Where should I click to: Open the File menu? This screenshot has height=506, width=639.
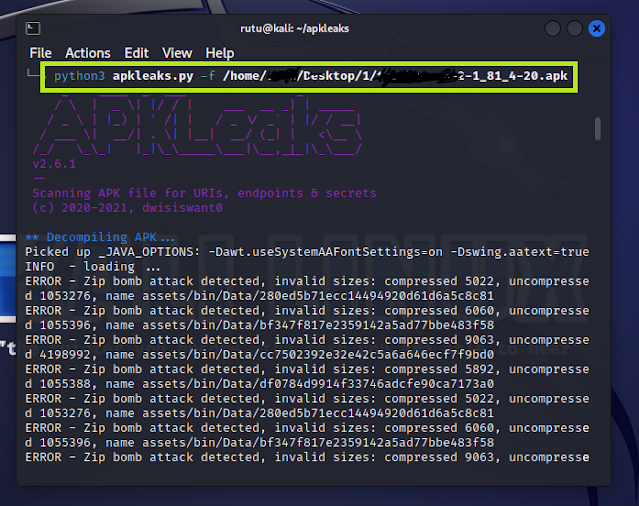[40, 53]
